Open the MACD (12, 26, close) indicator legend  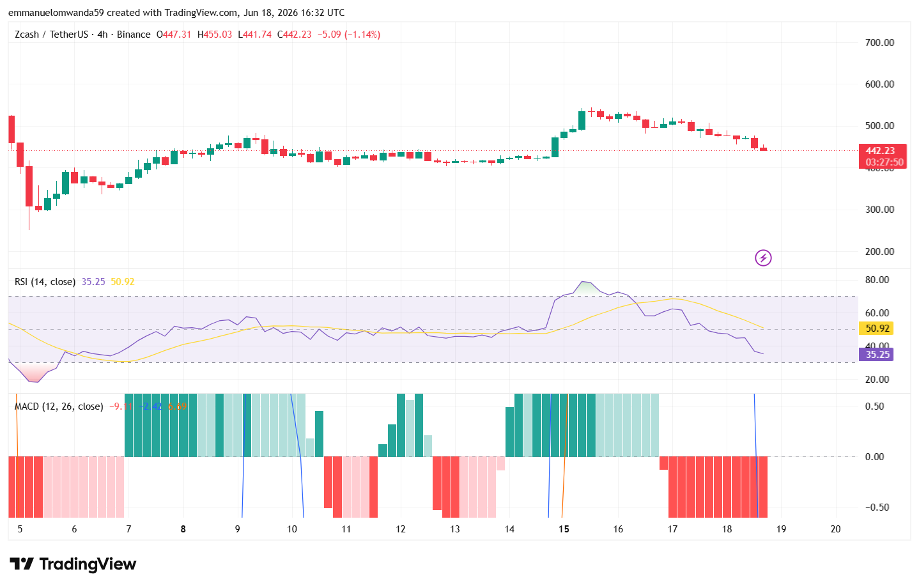pos(59,406)
